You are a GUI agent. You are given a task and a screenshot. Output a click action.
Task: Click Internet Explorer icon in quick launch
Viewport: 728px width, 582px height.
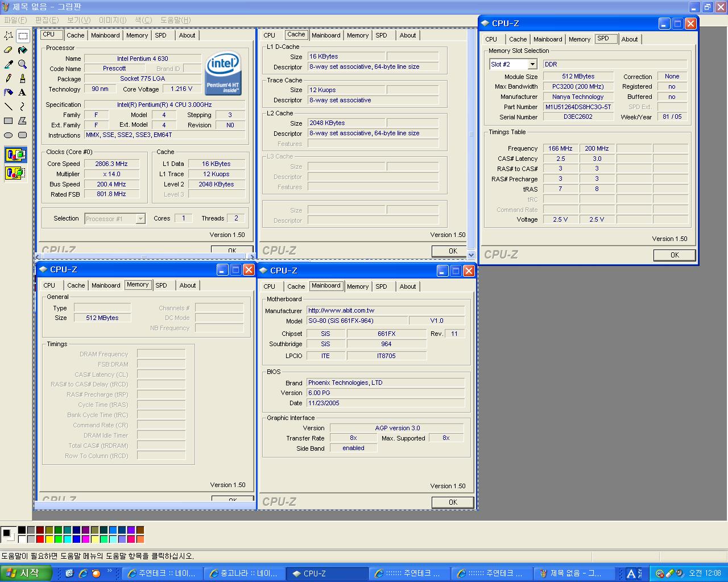83,573
